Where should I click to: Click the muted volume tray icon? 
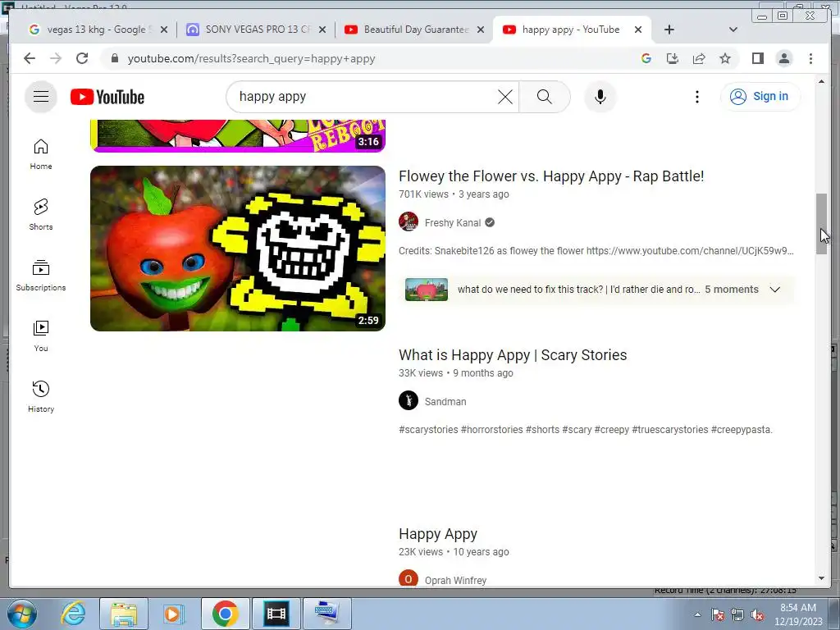point(757,615)
